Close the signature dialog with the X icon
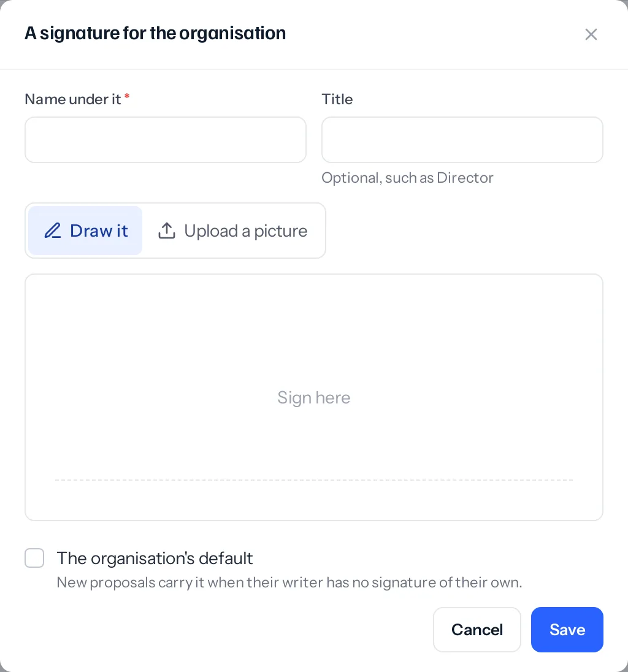This screenshot has width=628, height=672. point(591,34)
